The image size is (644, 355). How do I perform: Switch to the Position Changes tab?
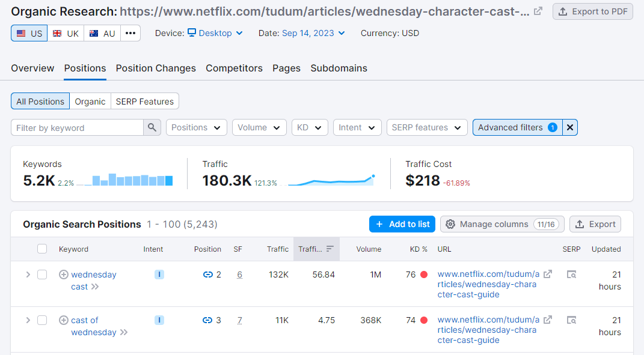click(156, 68)
